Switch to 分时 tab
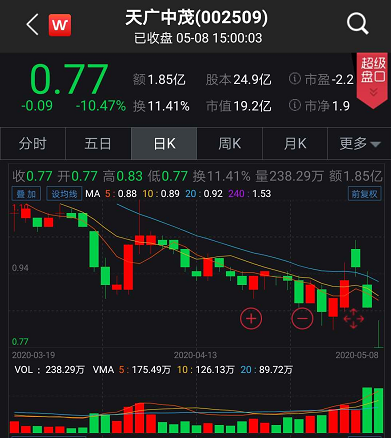The height and width of the screenshot is (438, 391). tap(33, 144)
